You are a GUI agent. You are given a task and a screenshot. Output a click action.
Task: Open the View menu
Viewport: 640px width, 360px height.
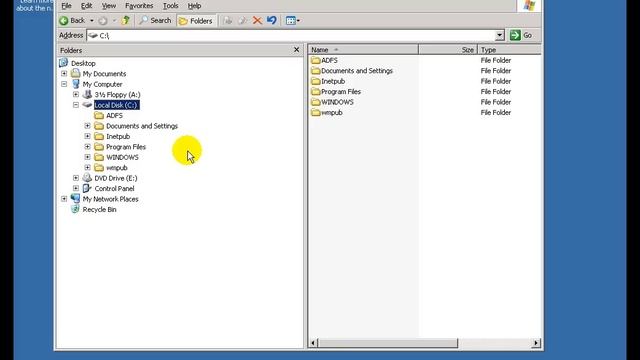[x=109, y=6]
